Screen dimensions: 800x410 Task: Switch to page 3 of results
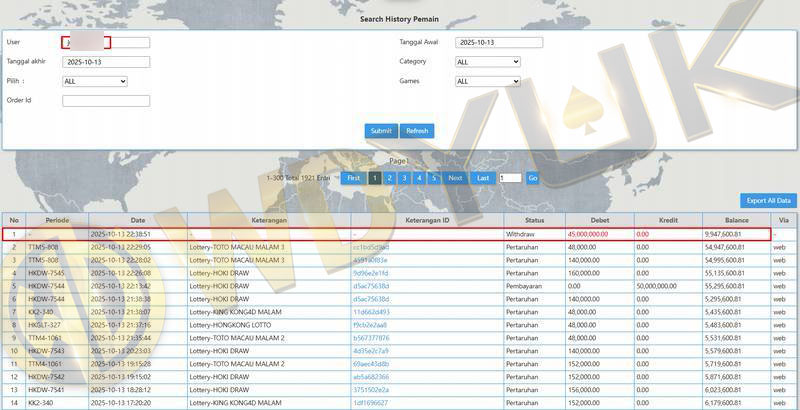[x=404, y=178]
